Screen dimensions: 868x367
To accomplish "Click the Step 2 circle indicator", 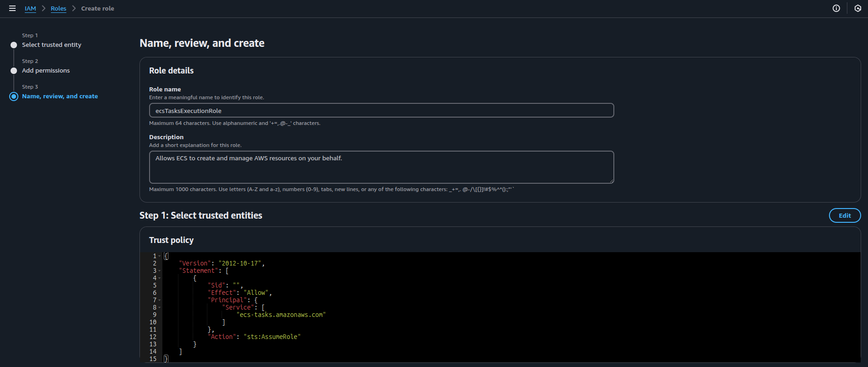I will (x=14, y=71).
